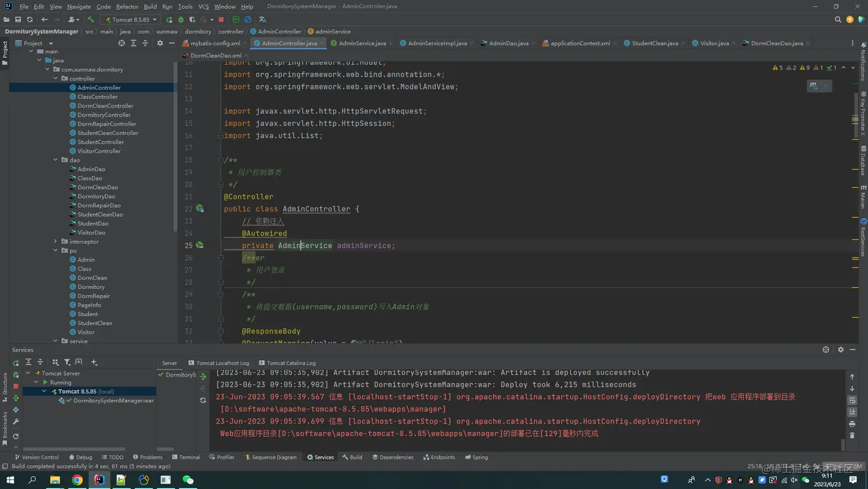Open the VCS menu

pyautogui.click(x=203, y=7)
